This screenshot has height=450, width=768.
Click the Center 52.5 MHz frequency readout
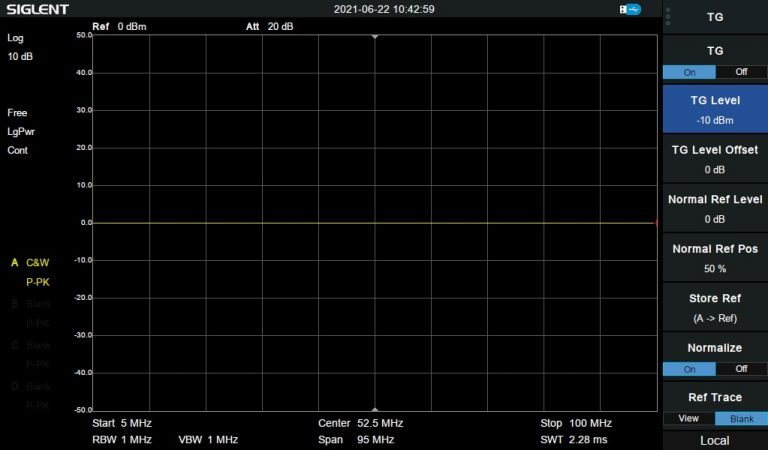click(360, 423)
